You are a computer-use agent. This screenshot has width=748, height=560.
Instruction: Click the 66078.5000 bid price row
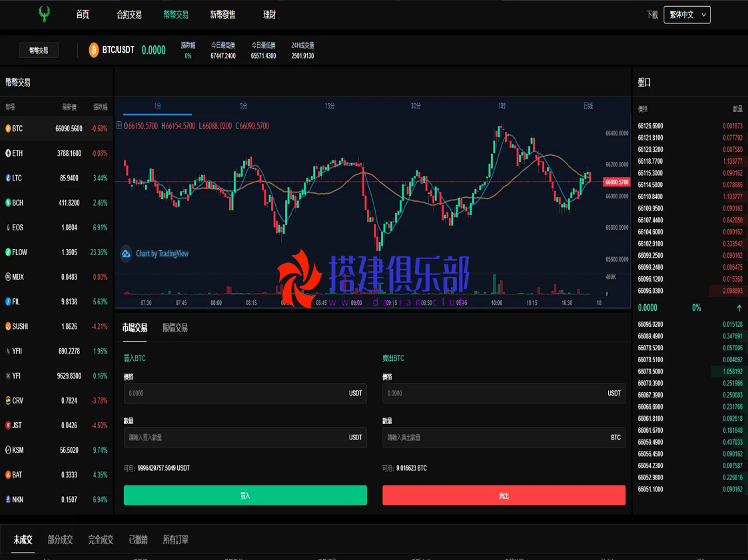(690, 372)
